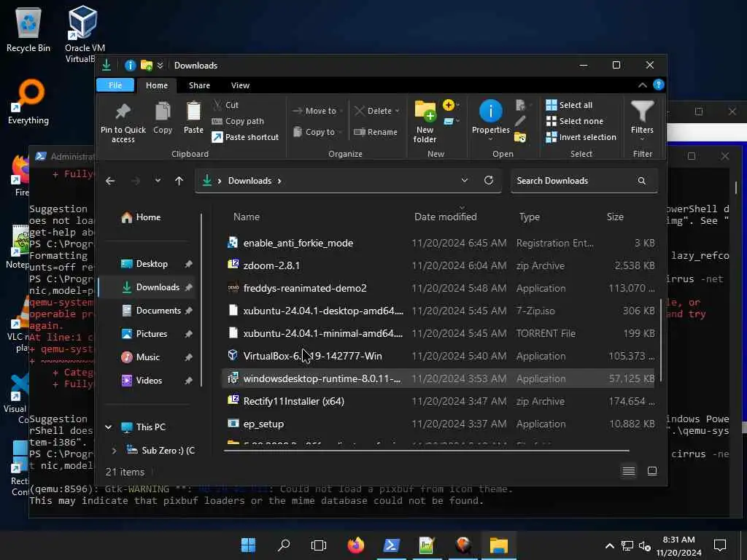747x560 pixels.
Task: Click the Open icon in Open group
Action: pyautogui.click(x=522, y=105)
